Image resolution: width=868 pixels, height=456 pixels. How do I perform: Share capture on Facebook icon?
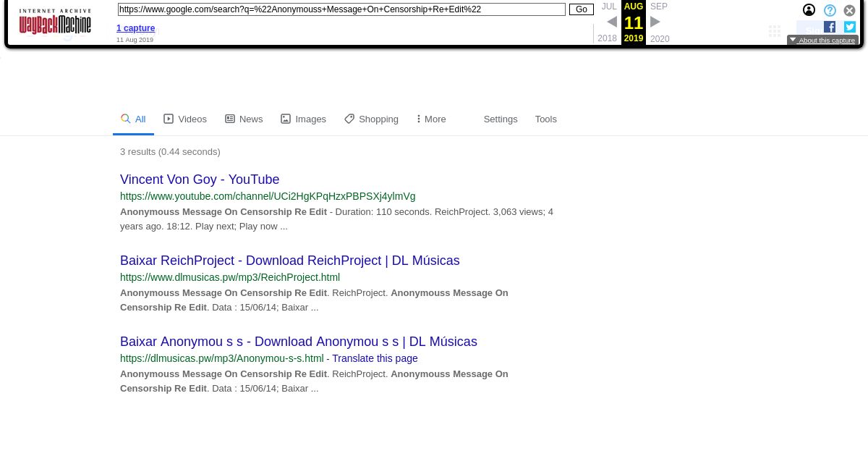(830, 27)
